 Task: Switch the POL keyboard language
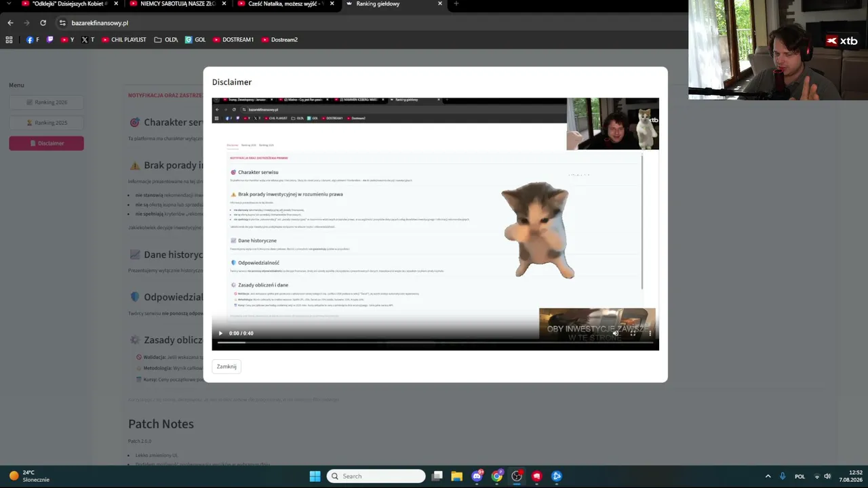[800, 476]
